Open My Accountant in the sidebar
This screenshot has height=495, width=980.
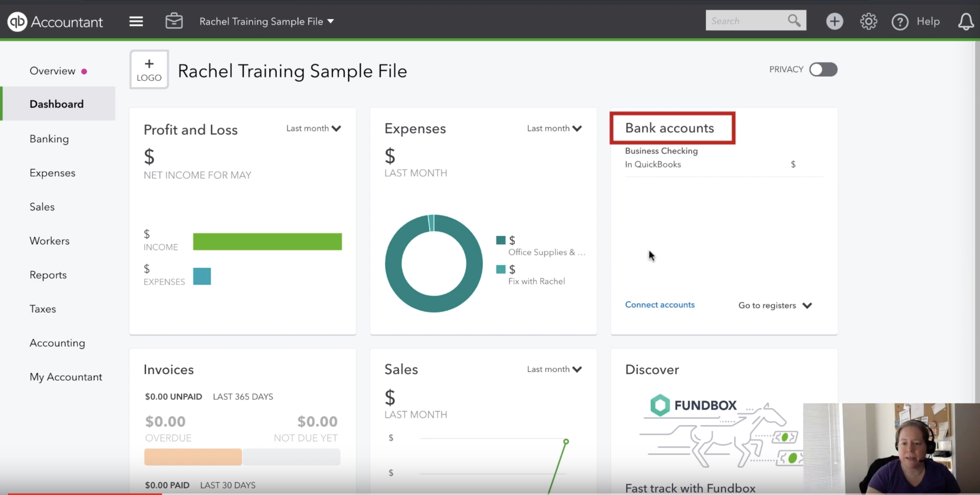(x=66, y=377)
